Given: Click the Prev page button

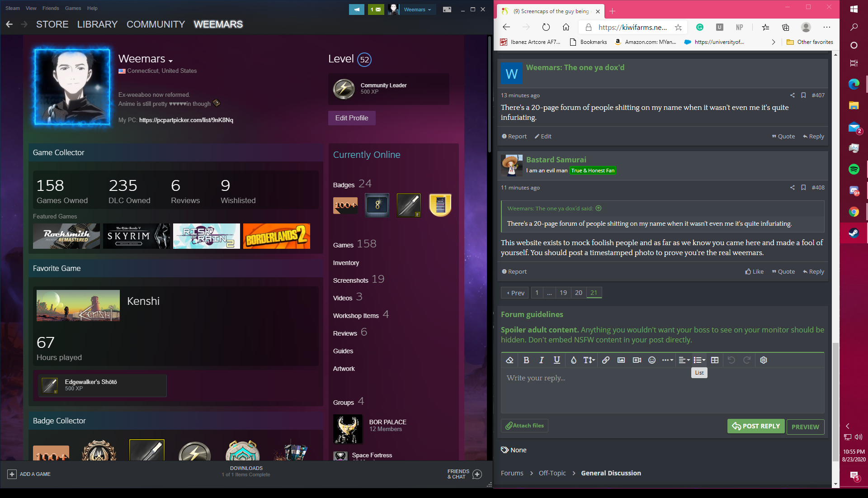Looking at the screenshot, I should pos(515,293).
